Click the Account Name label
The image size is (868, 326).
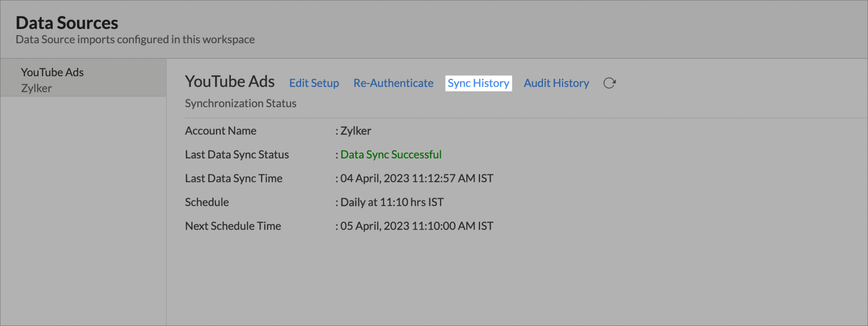coord(220,131)
